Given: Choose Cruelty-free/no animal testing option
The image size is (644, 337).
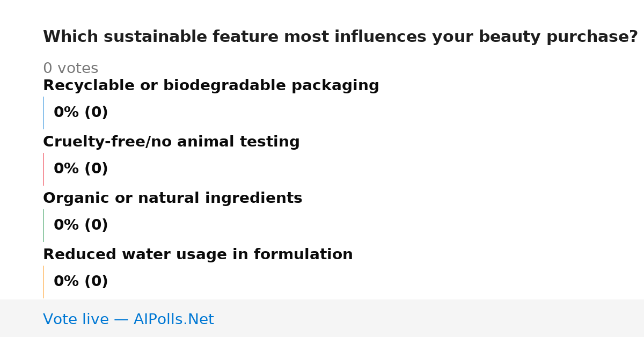Looking at the screenshot, I should click(171, 142).
